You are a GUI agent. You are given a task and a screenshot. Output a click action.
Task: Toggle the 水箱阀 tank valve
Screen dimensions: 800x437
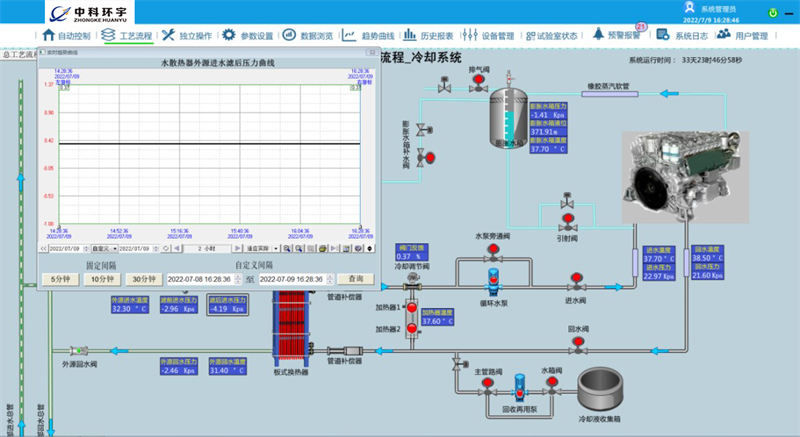(x=551, y=386)
